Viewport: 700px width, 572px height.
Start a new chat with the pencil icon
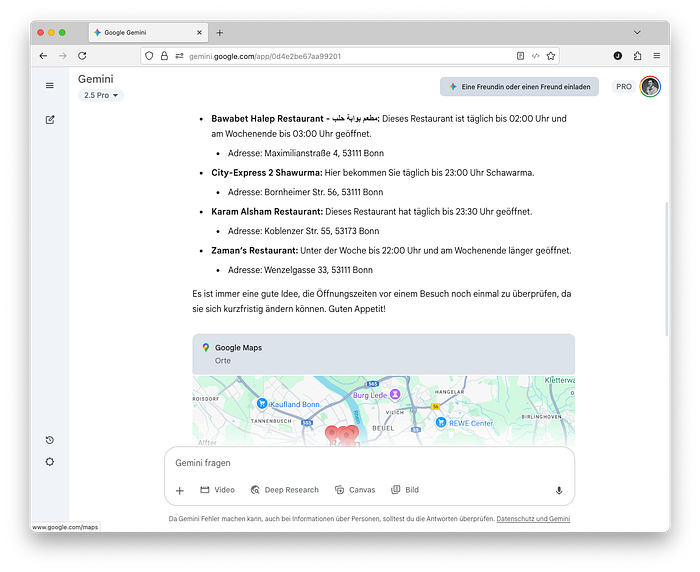pyautogui.click(x=50, y=120)
